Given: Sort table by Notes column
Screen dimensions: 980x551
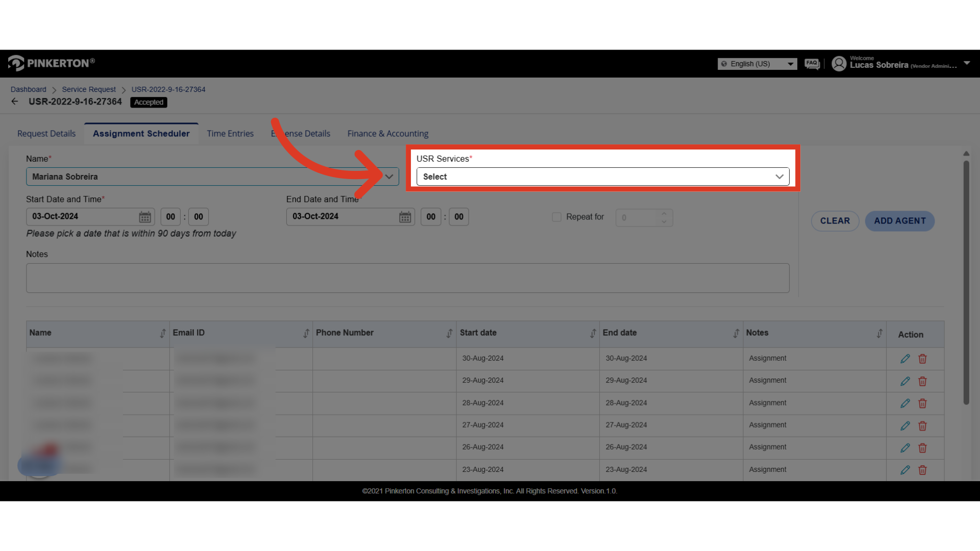Looking at the screenshot, I should (x=880, y=333).
